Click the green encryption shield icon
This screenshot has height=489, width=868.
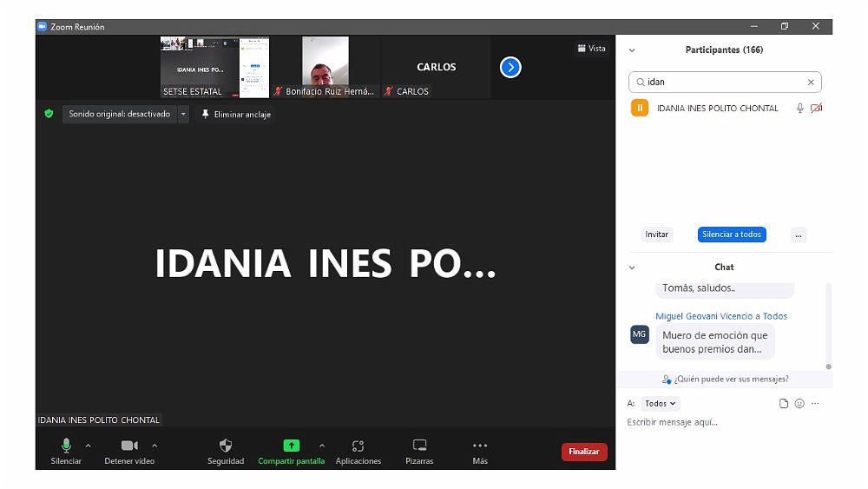click(x=49, y=114)
